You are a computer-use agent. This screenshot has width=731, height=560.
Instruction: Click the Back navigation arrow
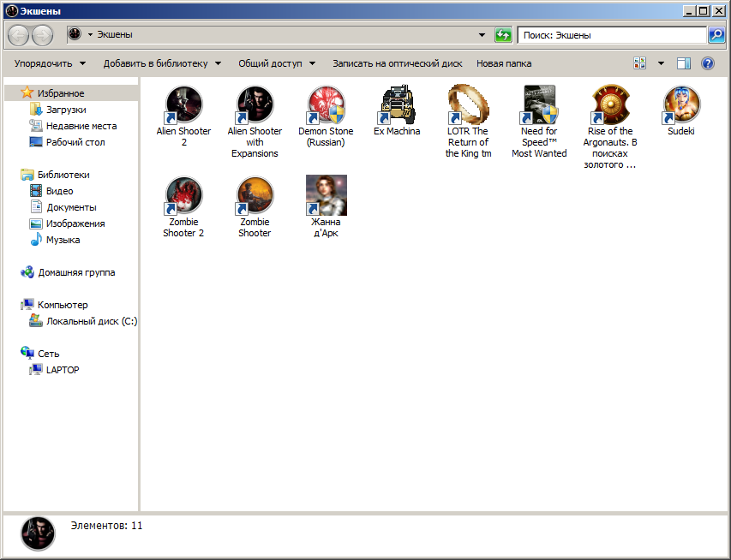(x=19, y=35)
